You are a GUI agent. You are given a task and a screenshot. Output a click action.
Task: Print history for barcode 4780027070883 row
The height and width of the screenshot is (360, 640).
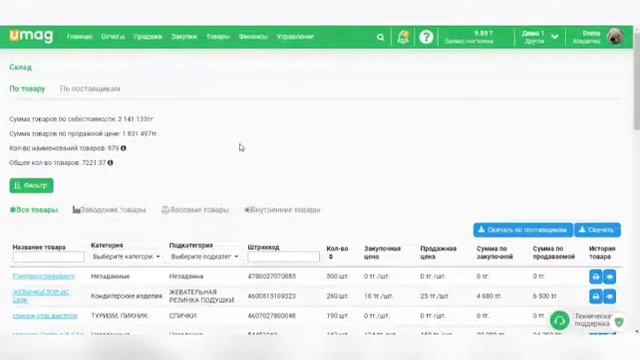pyautogui.click(x=596, y=277)
